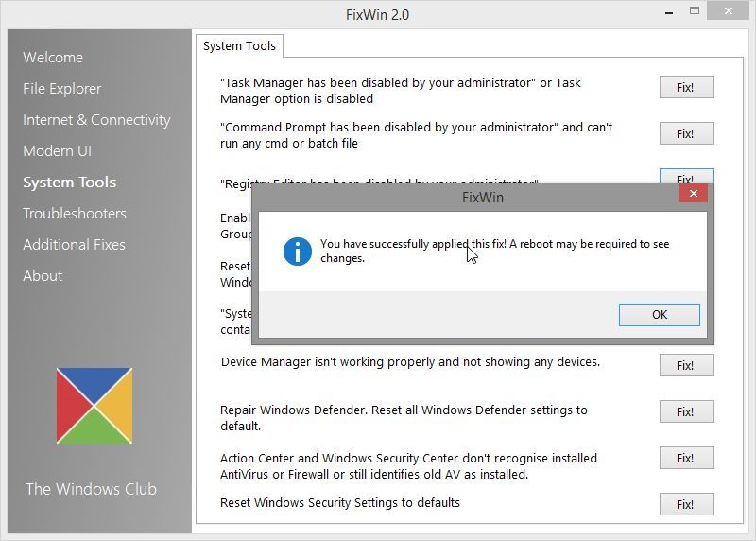Confirm the FixWin dialog with OK
Image resolution: width=756 pixels, height=541 pixels.
tap(659, 315)
